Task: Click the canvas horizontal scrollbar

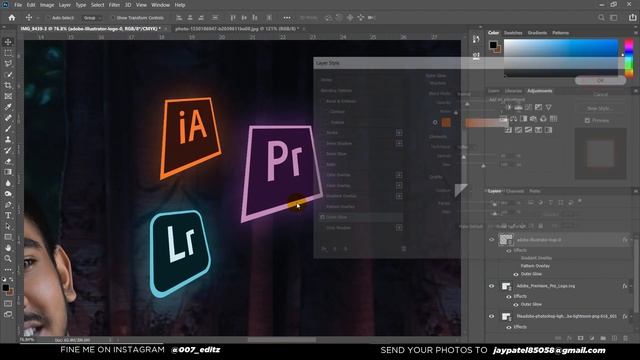Action: [282, 340]
